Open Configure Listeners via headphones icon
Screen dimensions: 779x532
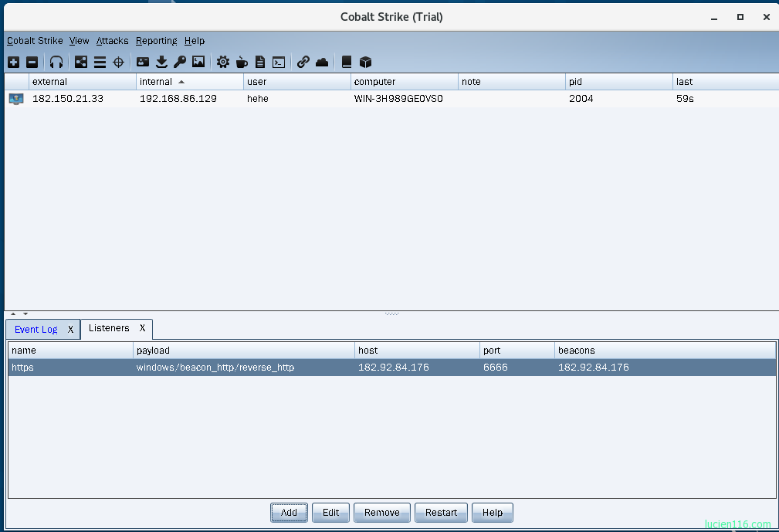[x=56, y=62]
